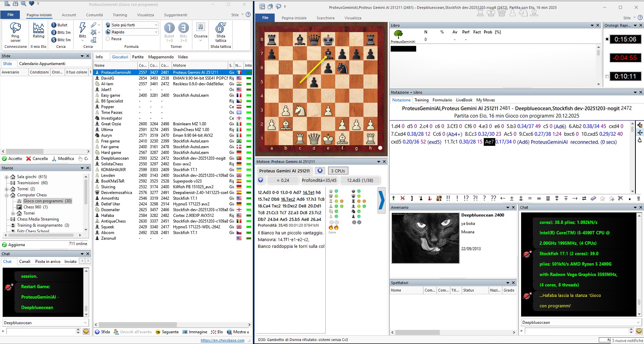
Task: Click the Ping server icon
Action: pos(15,30)
